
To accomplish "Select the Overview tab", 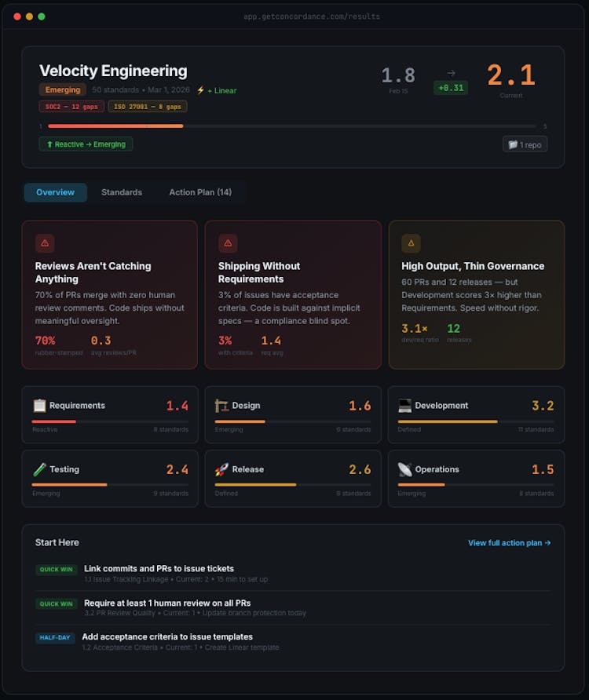I will click(55, 192).
